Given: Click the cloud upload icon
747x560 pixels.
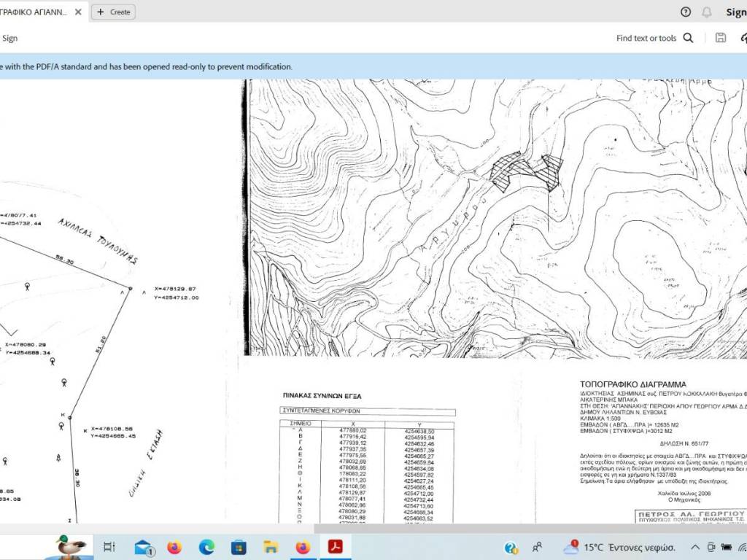Looking at the screenshot, I should coord(742,38).
